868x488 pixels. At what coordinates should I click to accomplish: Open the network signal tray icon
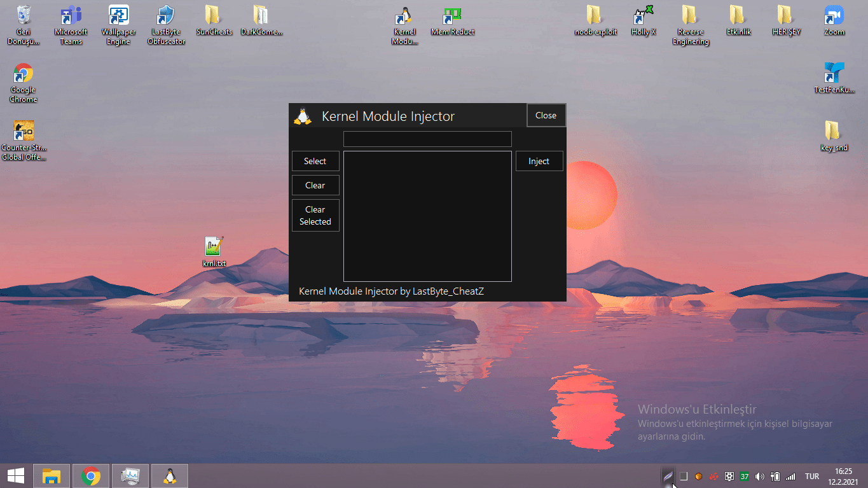pos(790,476)
